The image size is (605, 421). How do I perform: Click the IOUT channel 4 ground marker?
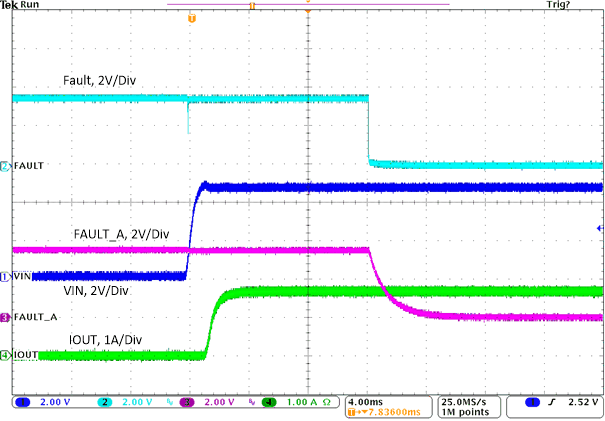(5, 355)
